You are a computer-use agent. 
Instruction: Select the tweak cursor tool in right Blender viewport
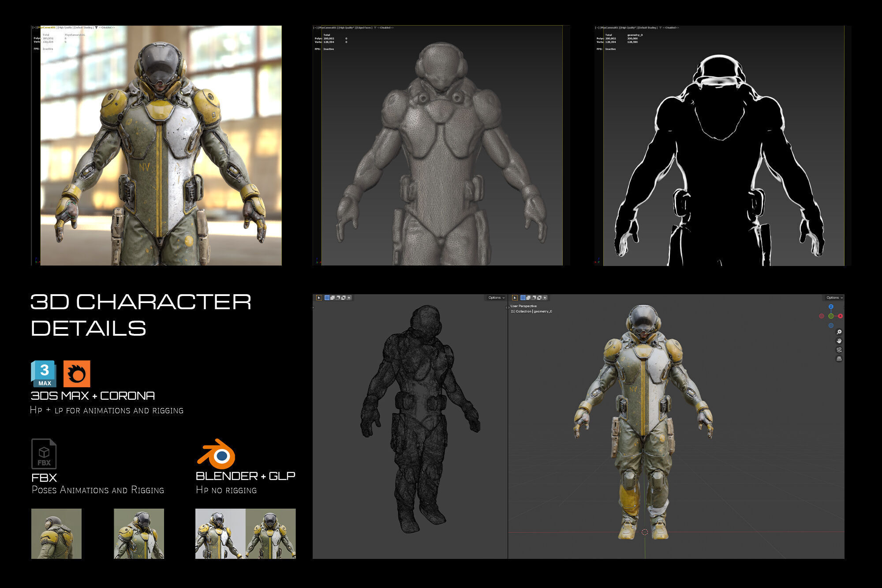coord(515,298)
